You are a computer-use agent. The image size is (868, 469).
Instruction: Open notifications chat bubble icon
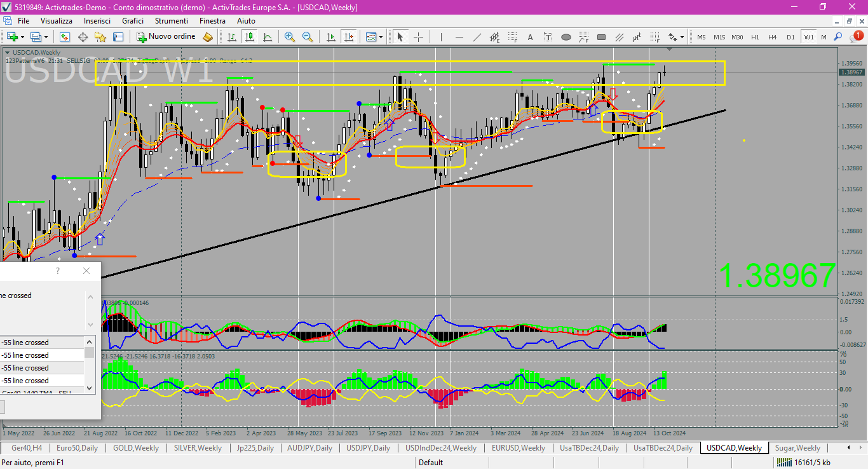click(x=855, y=37)
